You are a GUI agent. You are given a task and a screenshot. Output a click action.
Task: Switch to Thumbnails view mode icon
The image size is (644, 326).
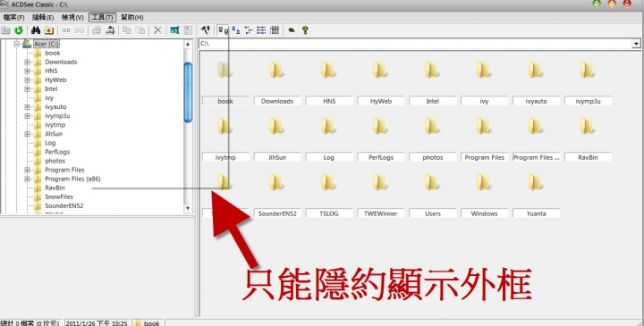[x=223, y=30]
